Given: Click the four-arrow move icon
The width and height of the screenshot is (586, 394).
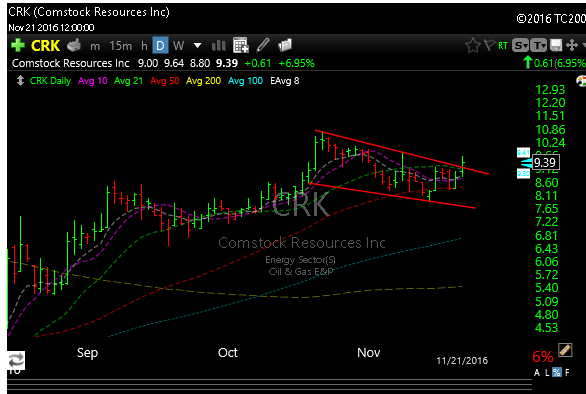Looking at the screenshot, I should (572, 46).
